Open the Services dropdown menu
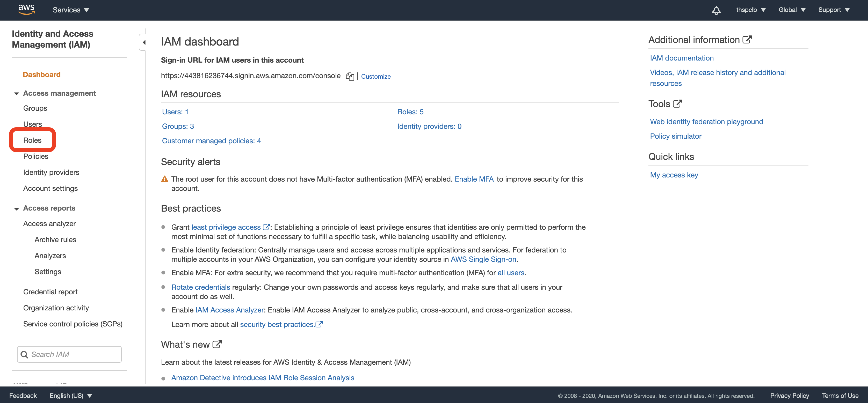This screenshot has height=403, width=868. coord(71,10)
